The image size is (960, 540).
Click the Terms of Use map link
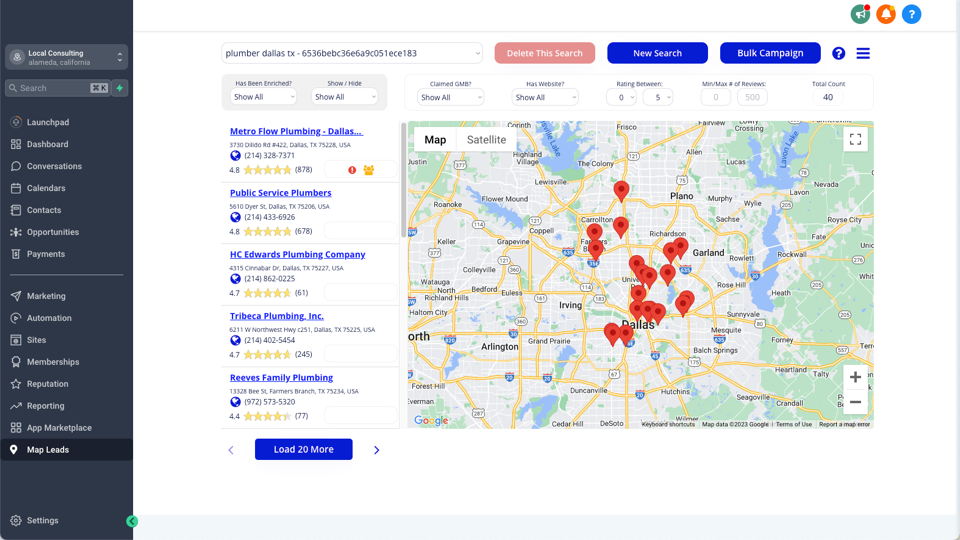(793, 424)
